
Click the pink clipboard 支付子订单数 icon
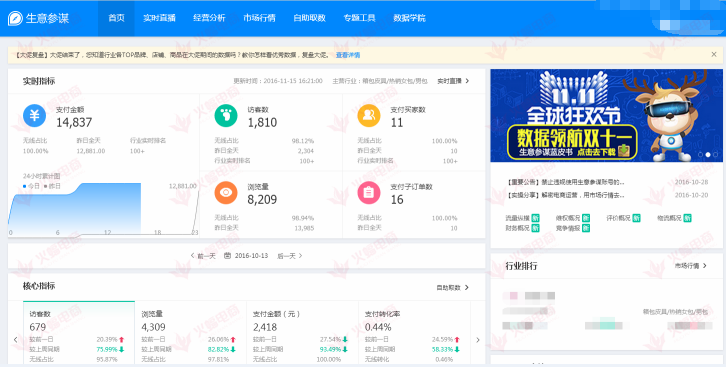coord(369,193)
